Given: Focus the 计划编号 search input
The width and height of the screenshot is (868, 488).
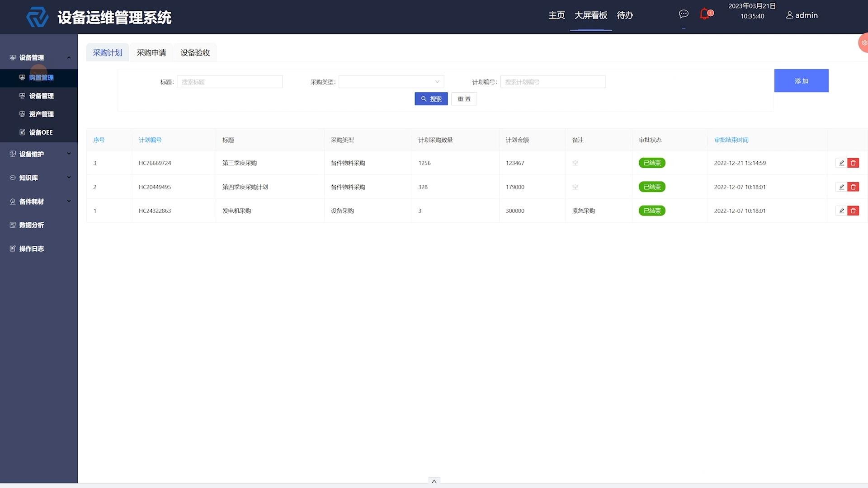Looking at the screenshot, I should [x=553, y=82].
